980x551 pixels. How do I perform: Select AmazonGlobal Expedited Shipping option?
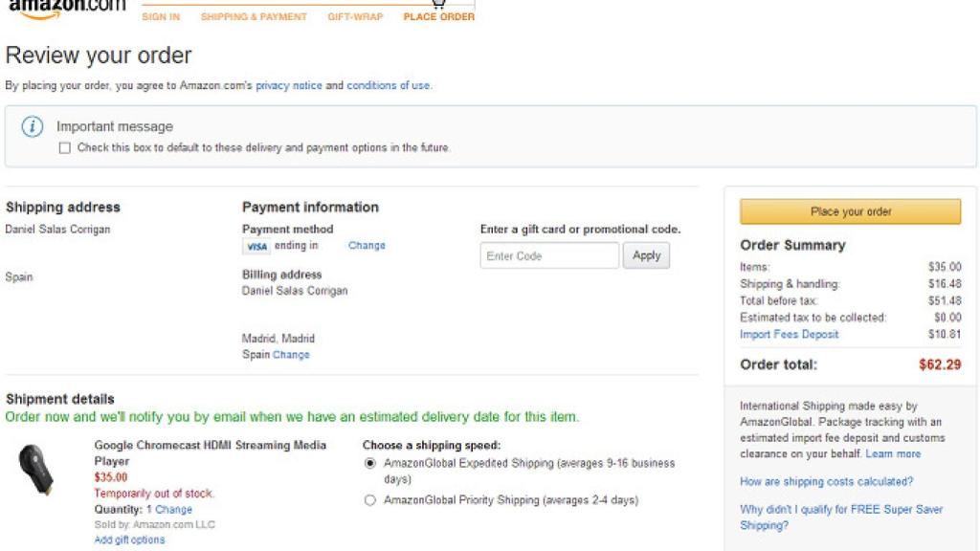(x=370, y=463)
